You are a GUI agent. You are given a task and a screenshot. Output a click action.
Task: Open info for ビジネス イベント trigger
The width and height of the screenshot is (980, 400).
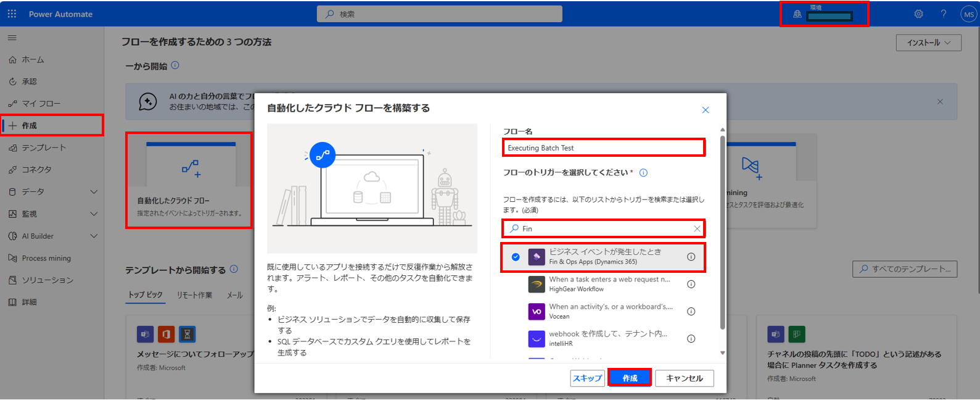tap(691, 257)
